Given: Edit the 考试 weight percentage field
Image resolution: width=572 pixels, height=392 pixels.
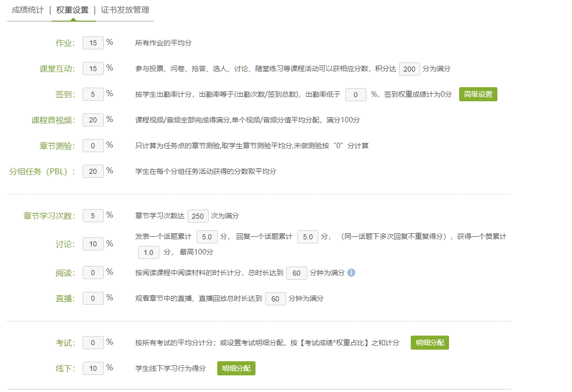Looking at the screenshot, I should pos(93,343).
